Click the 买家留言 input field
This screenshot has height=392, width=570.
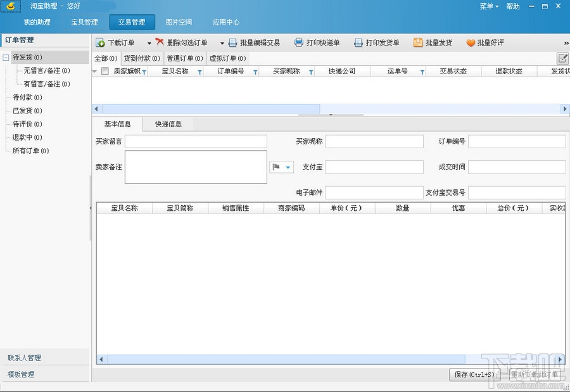196,141
